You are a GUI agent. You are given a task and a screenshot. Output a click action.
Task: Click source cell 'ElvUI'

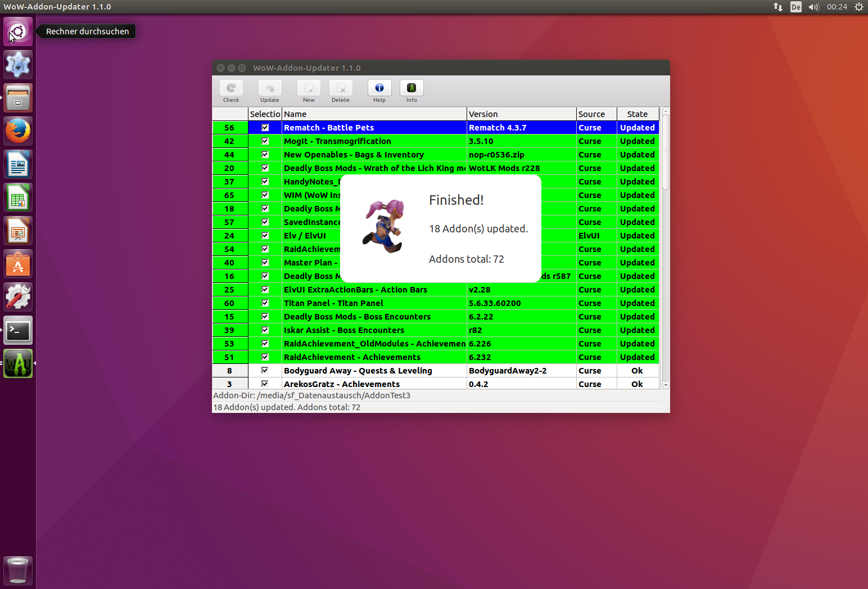click(x=596, y=236)
